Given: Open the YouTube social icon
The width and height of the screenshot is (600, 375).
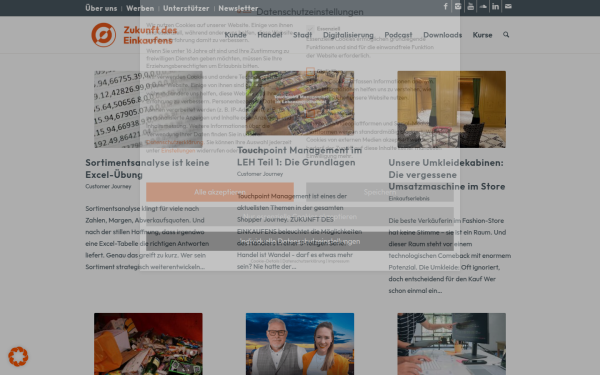Looking at the screenshot, I should tap(470, 7).
